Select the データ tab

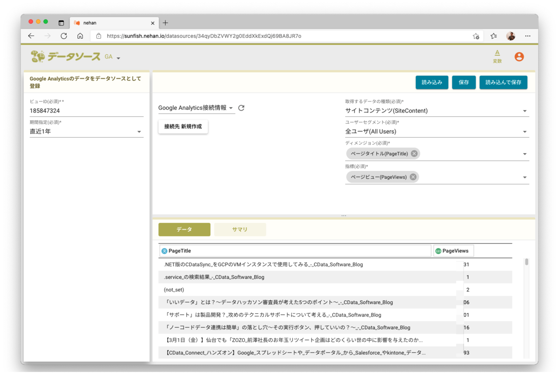click(184, 229)
